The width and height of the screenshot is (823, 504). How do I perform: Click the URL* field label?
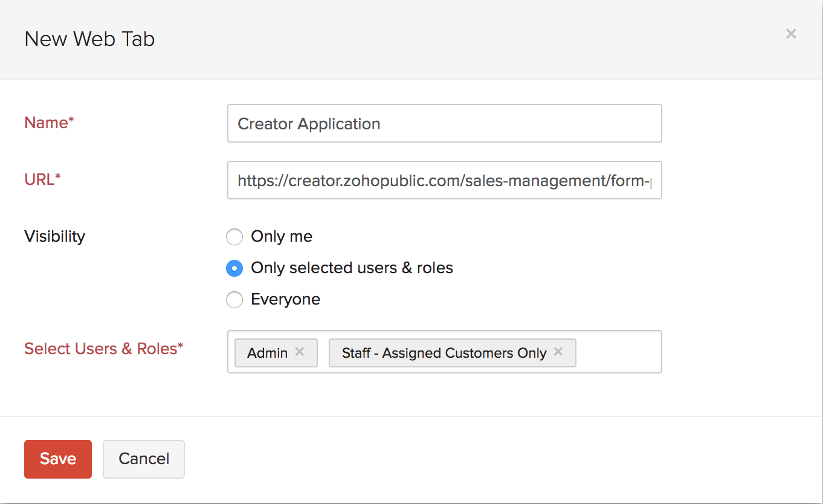pos(43,179)
